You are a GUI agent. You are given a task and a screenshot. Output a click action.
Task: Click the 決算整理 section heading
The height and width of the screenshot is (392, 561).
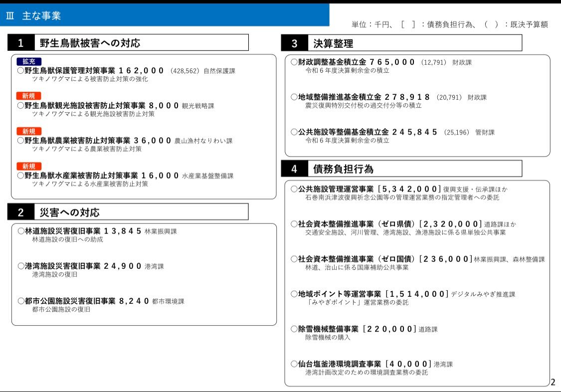coord(333,43)
